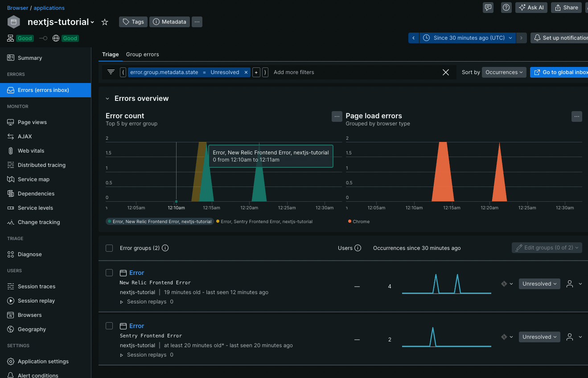This screenshot has height=378, width=588.
Task: Toggle Sentry Frontend Error legend series
Action: (264, 221)
